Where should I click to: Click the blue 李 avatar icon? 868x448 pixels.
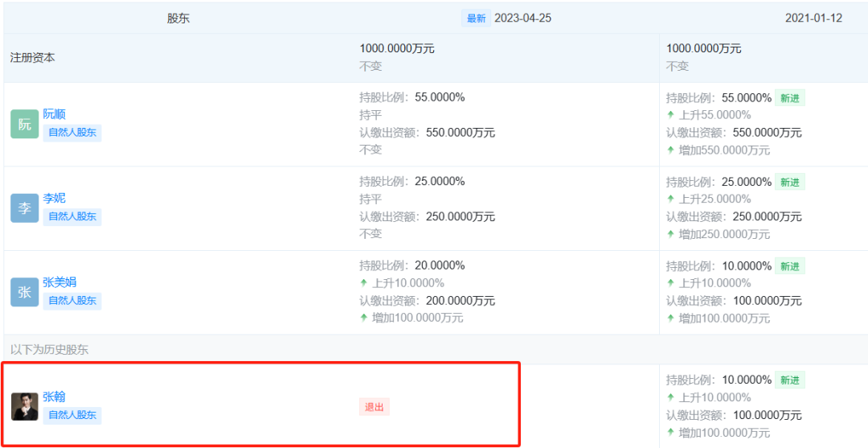click(24, 208)
